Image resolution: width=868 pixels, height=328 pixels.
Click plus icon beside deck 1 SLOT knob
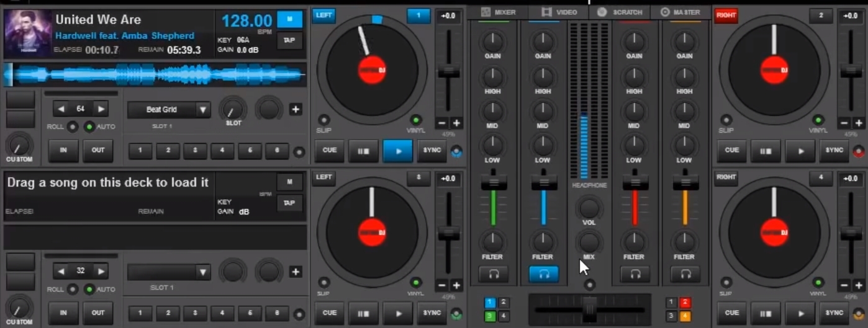(x=296, y=110)
